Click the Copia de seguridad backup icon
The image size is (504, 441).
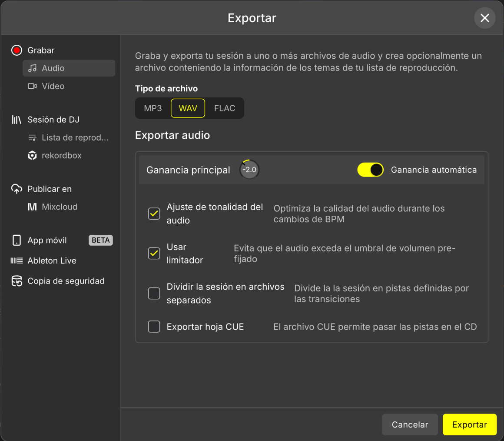(17, 281)
